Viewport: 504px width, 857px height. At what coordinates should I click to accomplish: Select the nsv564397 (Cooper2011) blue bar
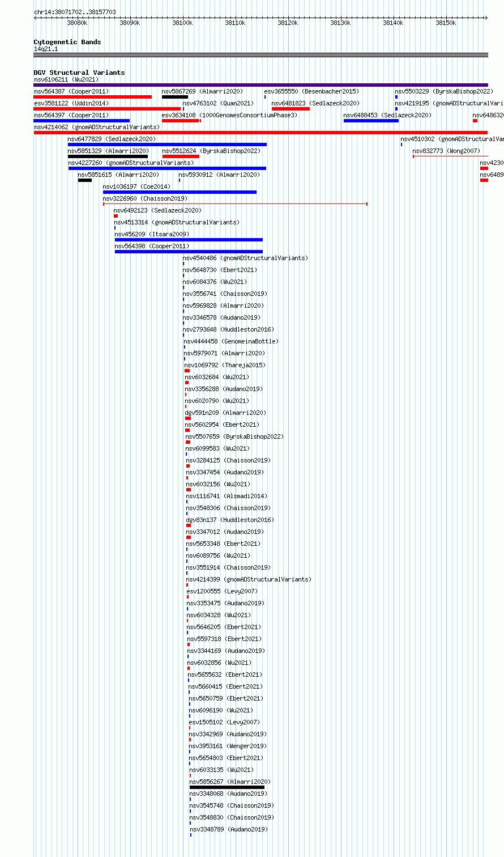tap(82, 121)
